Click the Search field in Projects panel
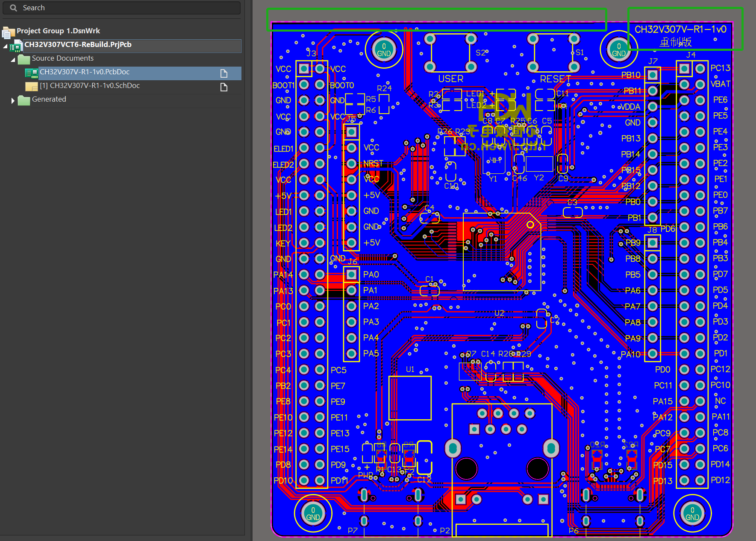 tap(122, 8)
